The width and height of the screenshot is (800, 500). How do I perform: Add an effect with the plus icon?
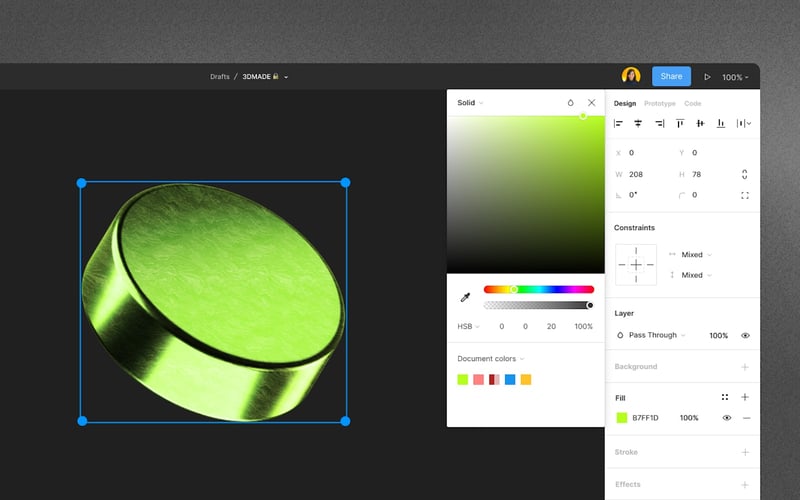click(745, 485)
